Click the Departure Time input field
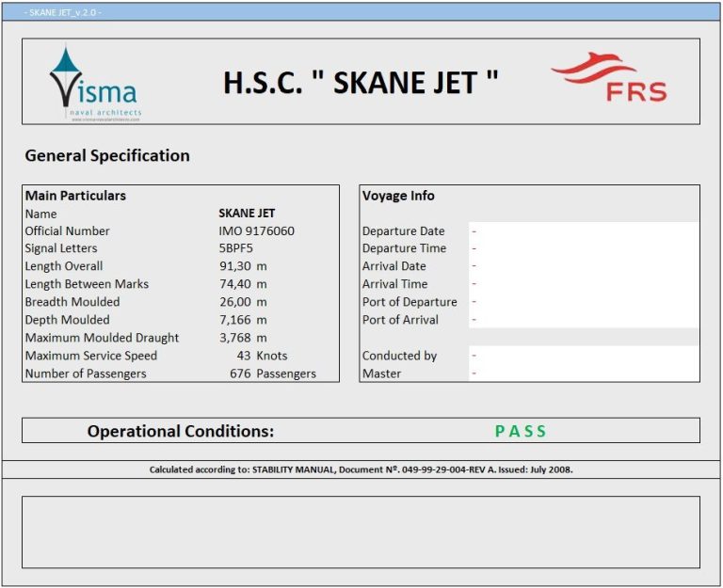723x588 pixels. [x=584, y=248]
